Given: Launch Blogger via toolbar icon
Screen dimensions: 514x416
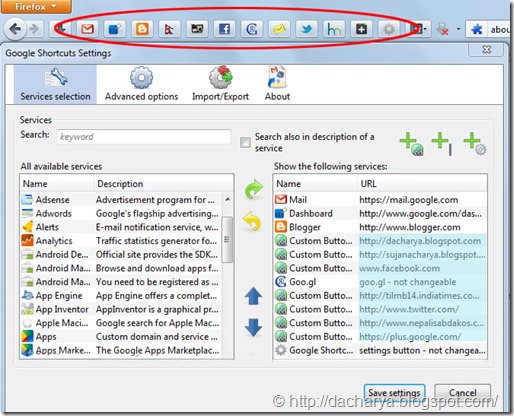Looking at the screenshot, I should (x=142, y=29).
